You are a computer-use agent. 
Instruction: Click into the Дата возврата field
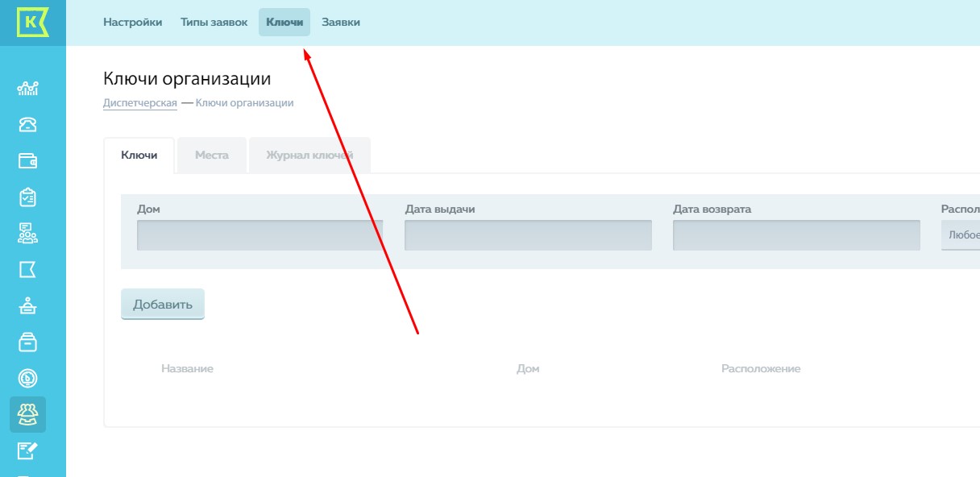tap(796, 235)
